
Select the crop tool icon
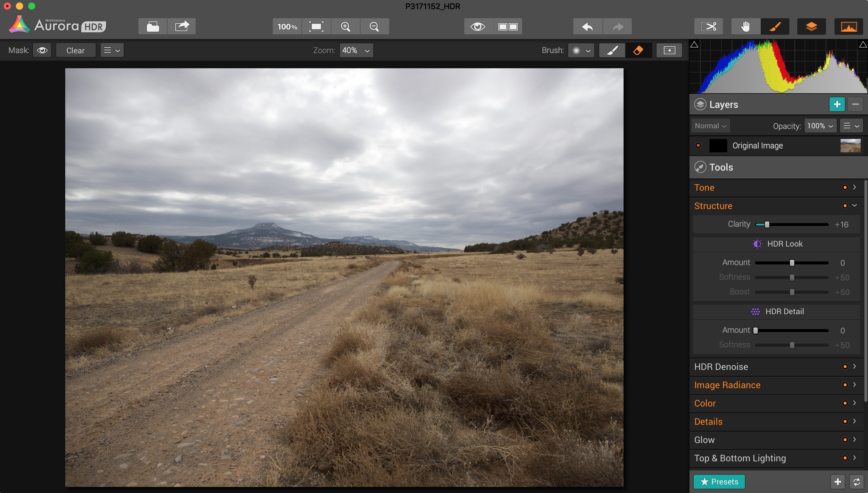point(708,26)
